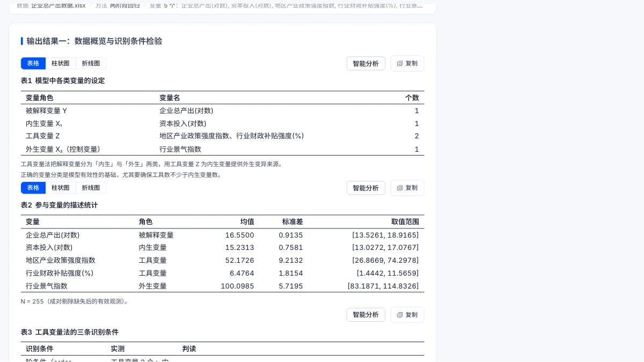Click 企业总产出(对数) cell in 表1

tap(186, 110)
